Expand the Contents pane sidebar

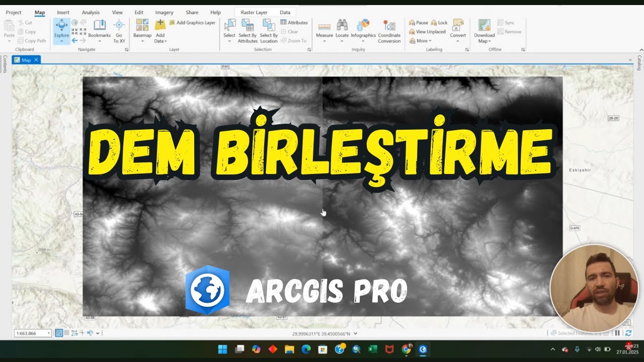(x=5, y=64)
